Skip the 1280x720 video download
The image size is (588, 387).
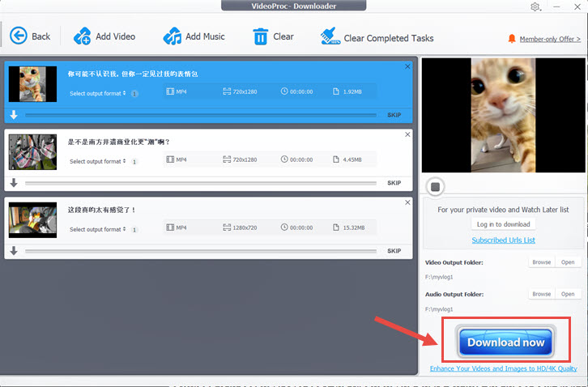394,251
